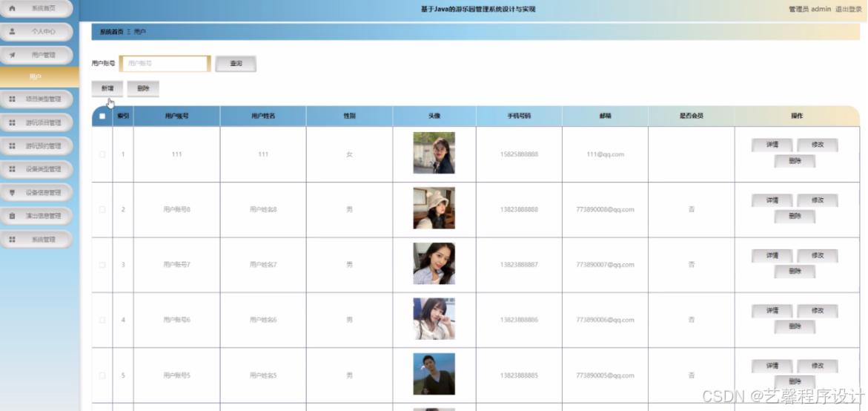Click the 删除 button next to 新增
The image size is (868, 411).
[143, 88]
